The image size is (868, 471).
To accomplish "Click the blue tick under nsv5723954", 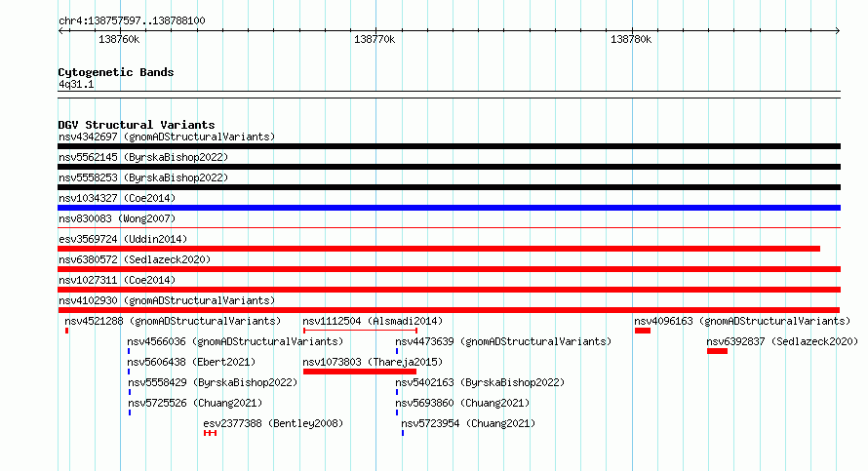I will pos(403,433).
